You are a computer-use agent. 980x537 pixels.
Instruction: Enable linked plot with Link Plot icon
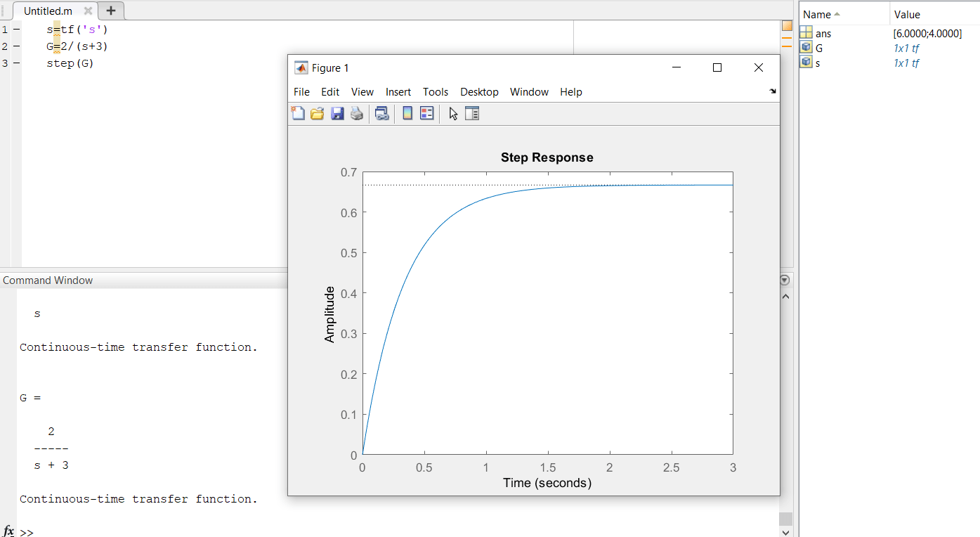381,113
